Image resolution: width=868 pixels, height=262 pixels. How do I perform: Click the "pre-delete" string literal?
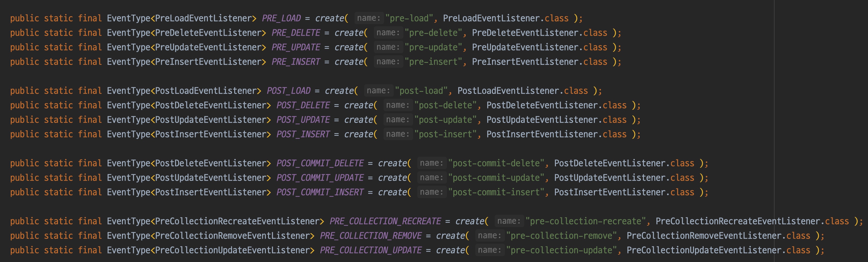pos(433,33)
